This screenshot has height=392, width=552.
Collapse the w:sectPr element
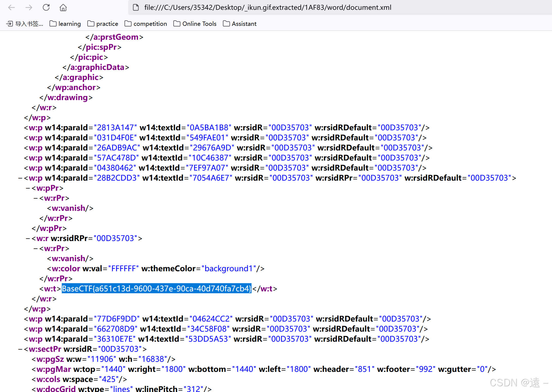pyautogui.click(x=20, y=349)
